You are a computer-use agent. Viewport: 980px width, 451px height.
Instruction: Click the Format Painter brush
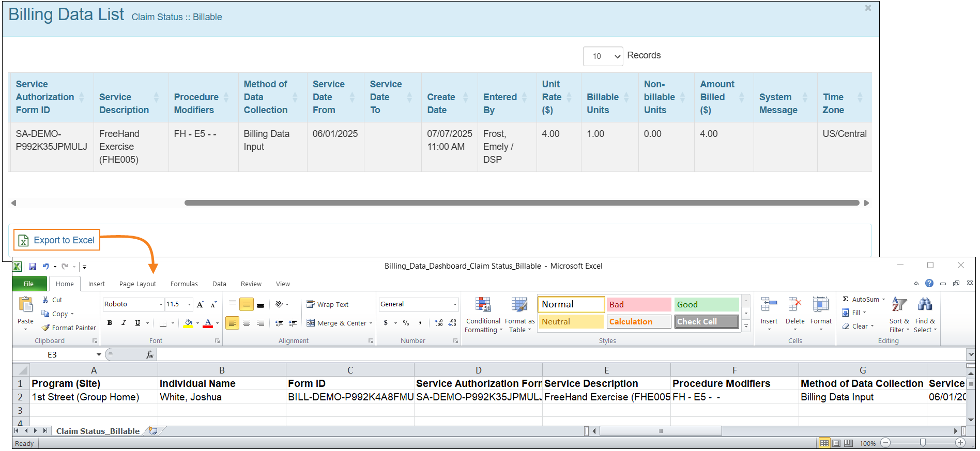(45, 328)
